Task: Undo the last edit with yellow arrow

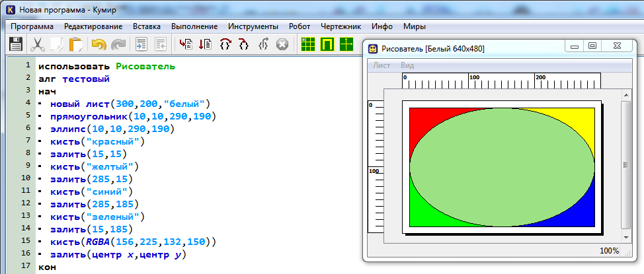Action: (x=99, y=45)
